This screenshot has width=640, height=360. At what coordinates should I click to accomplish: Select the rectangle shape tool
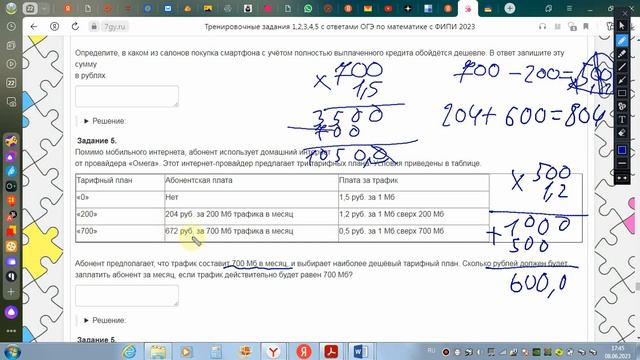pyautogui.click(x=622, y=93)
